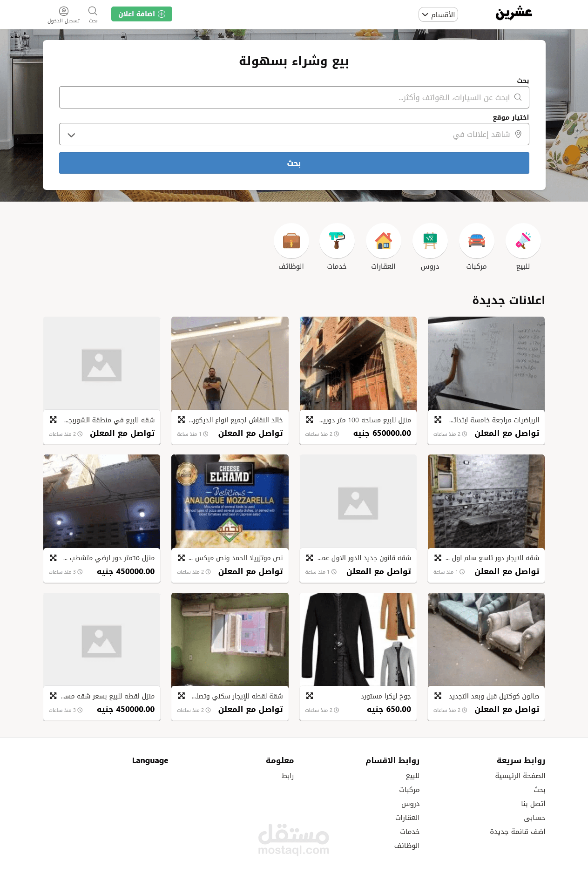Open the شاهد إعلانات في location dropdown
This screenshot has height=874, width=588.
[294, 134]
